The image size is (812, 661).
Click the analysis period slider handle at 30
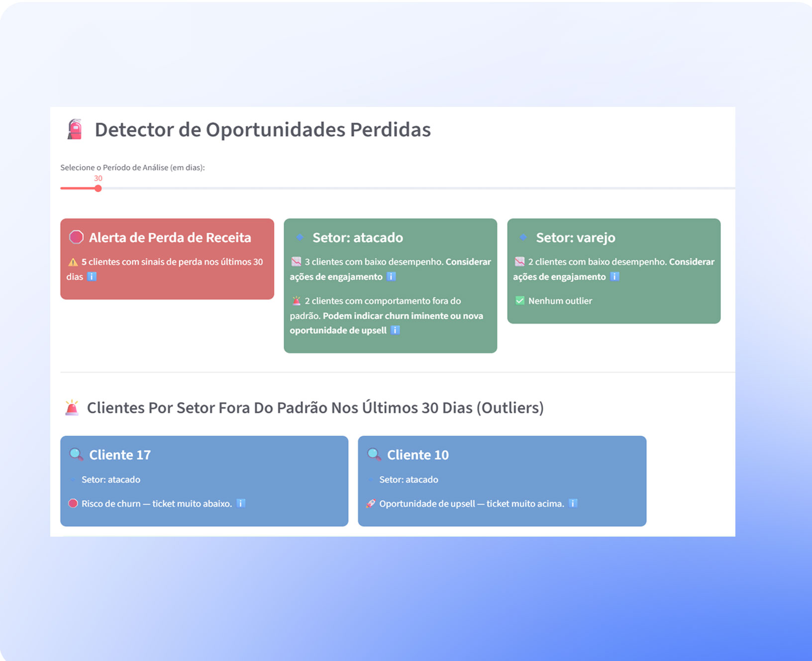[98, 189]
